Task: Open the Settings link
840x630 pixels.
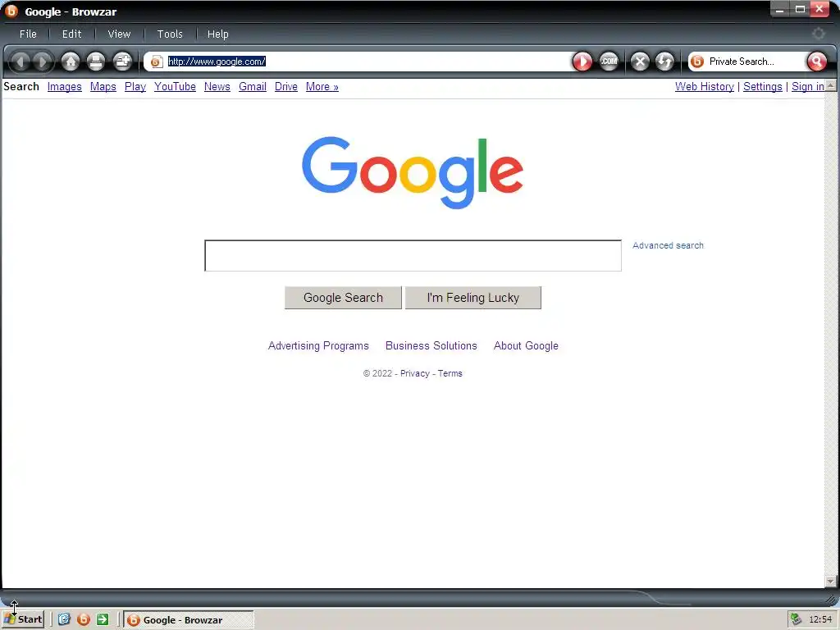Action: pyautogui.click(x=762, y=87)
